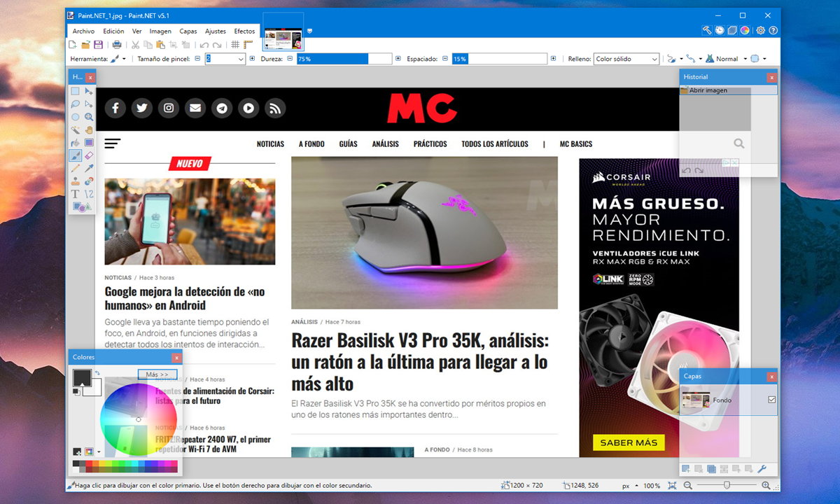Open the Ajustes menu

(215, 31)
